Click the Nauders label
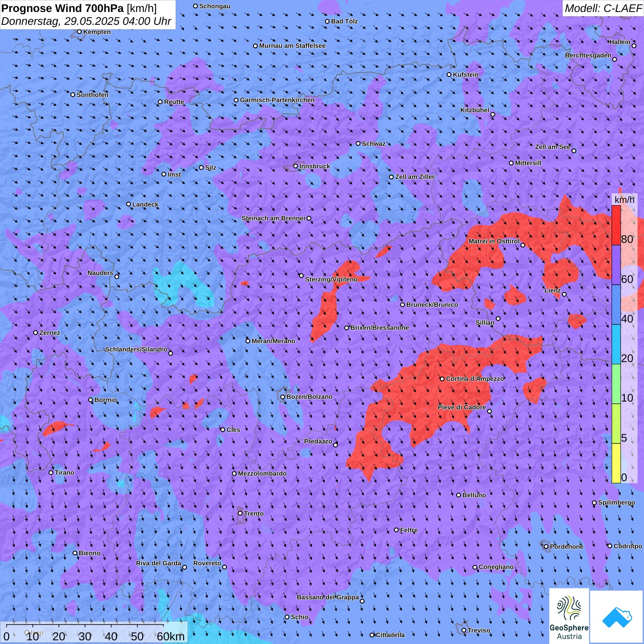The width and height of the screenshot is (644, 644). pos(100,273)
